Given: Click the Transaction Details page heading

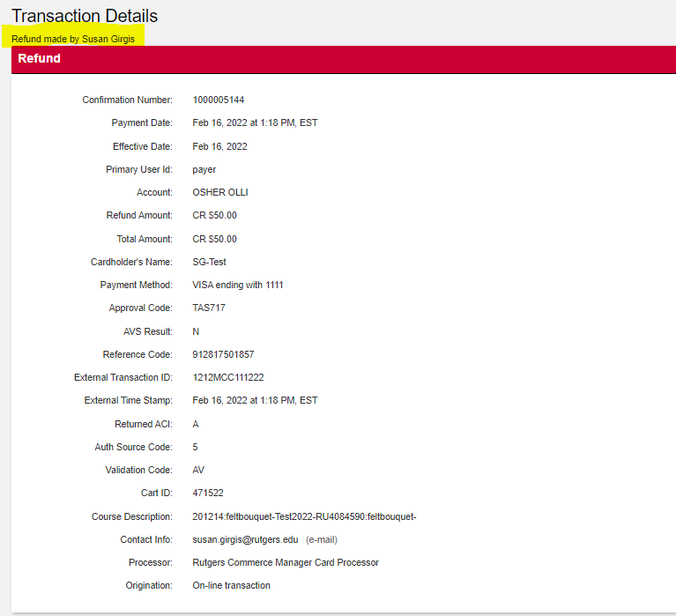Looking at the screenshot, I should pyautogui.click(x=85, y=16).
